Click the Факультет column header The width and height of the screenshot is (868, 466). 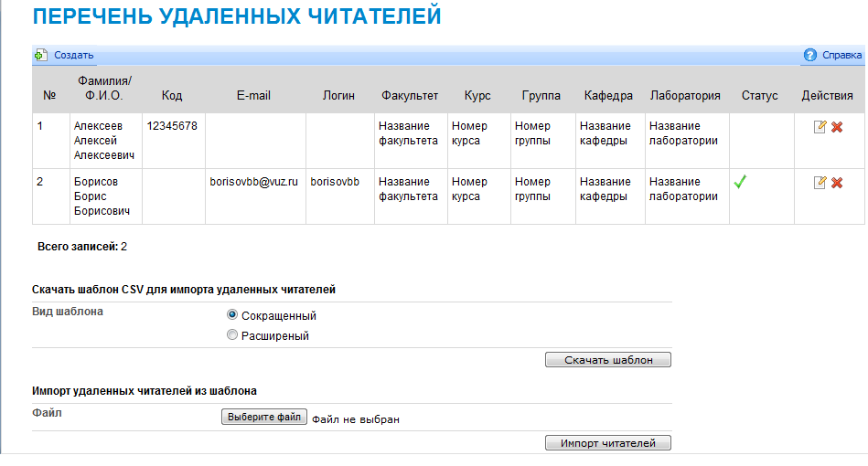pyautogui.click(x=409, y=95)
